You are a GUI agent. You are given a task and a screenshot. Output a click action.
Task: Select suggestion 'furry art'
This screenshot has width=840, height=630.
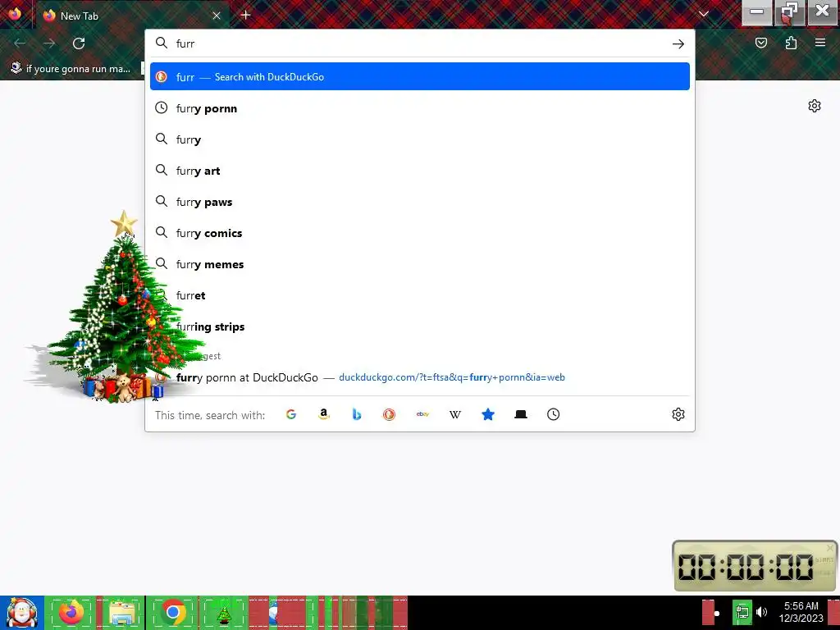pos(419,171)
